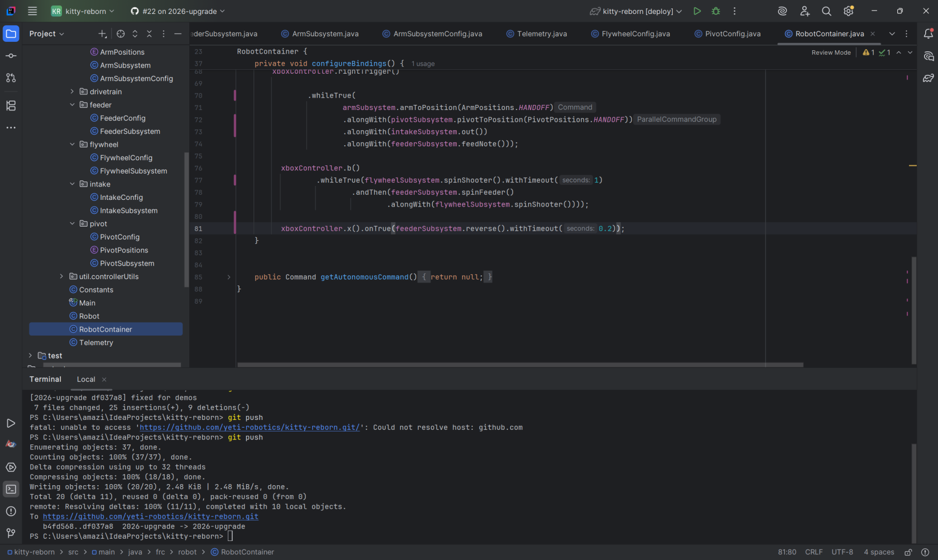Viewport: 938px width, 560px height.
Task: Open the branch dropdown #22 on 2026-upgrade
Action: (178, 11)
